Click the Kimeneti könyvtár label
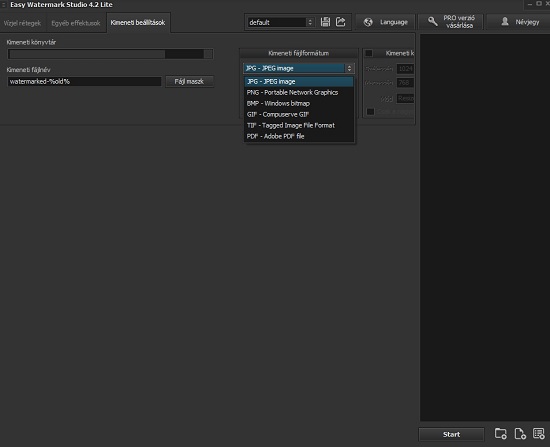 [31, 42]
